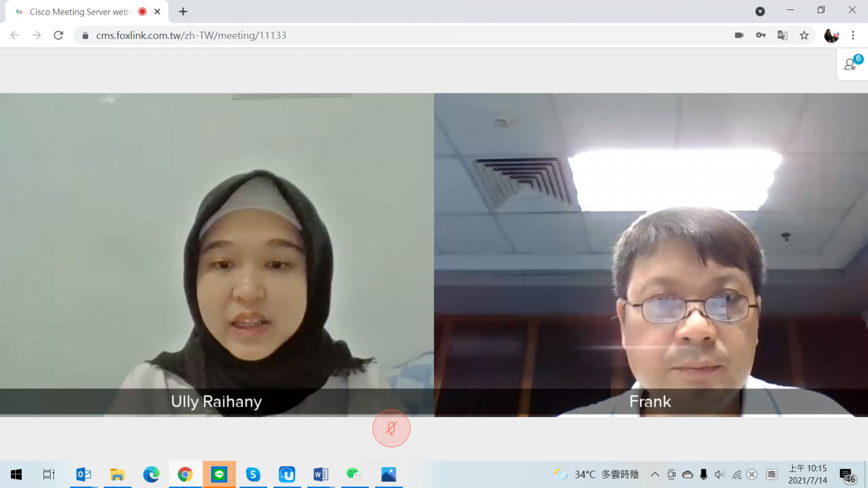
Task: Toggle system volume speaker icon in tray
Action: tap(719, 475)
